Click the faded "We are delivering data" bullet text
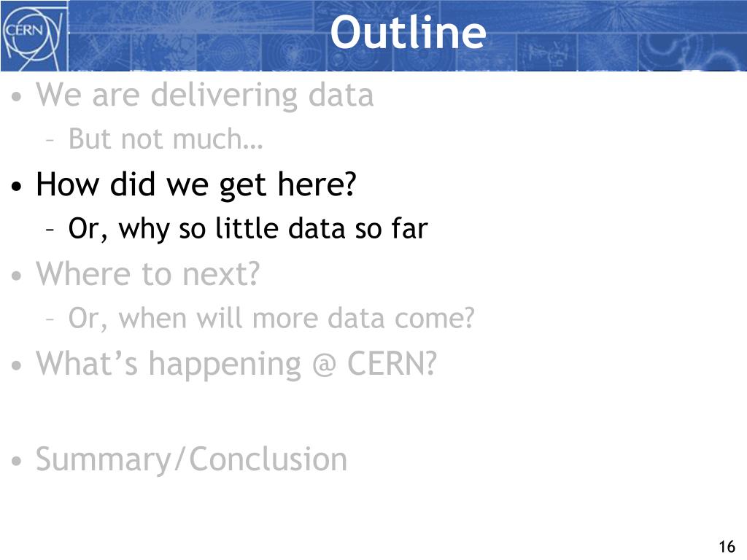 [x=205, y=96]
